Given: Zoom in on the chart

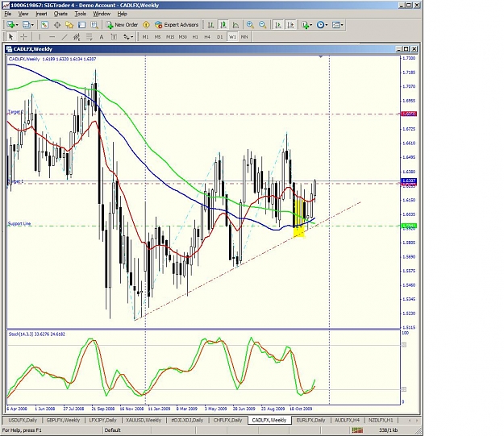Looking at the screenshot, I should coord(250,25).
